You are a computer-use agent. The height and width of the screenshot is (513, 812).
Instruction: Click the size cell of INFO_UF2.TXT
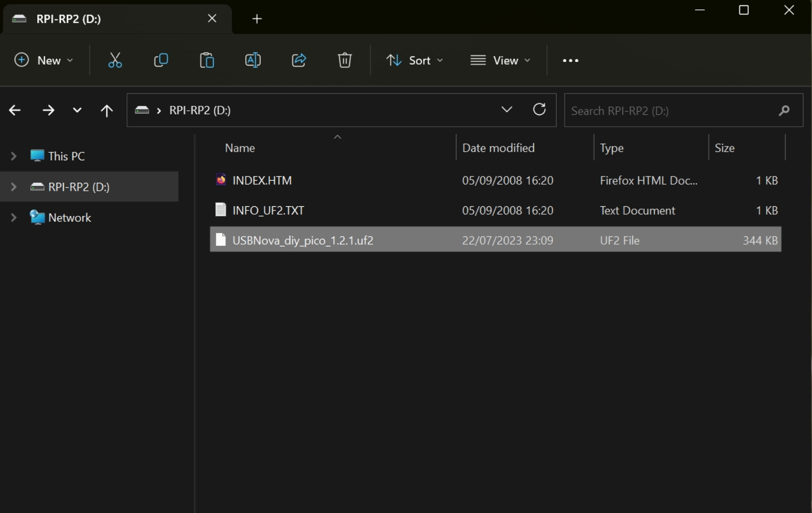coord(767,211)
